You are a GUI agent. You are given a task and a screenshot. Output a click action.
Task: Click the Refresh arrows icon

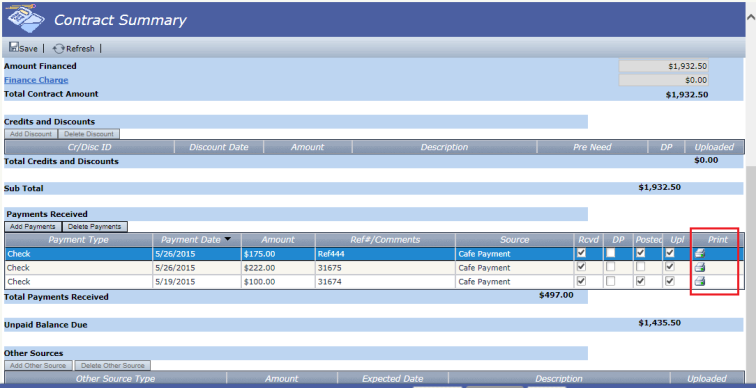(58, 49)
